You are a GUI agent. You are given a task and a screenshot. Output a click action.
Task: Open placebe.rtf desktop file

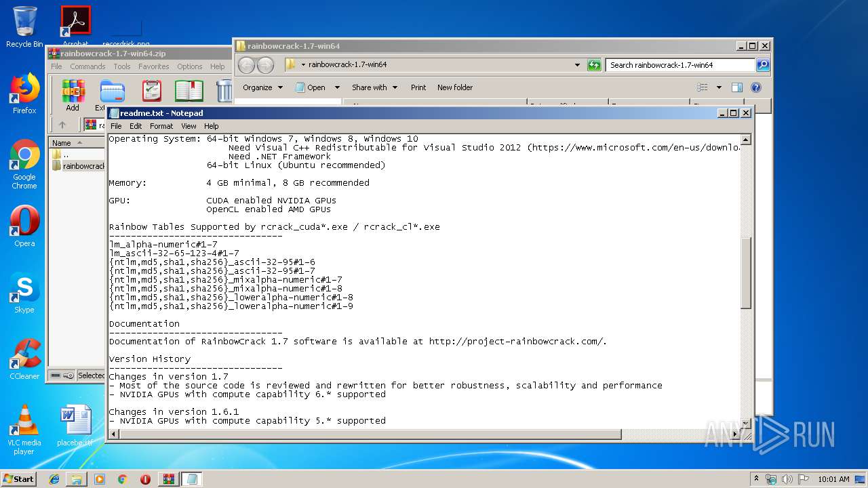[x=75, y=426]
